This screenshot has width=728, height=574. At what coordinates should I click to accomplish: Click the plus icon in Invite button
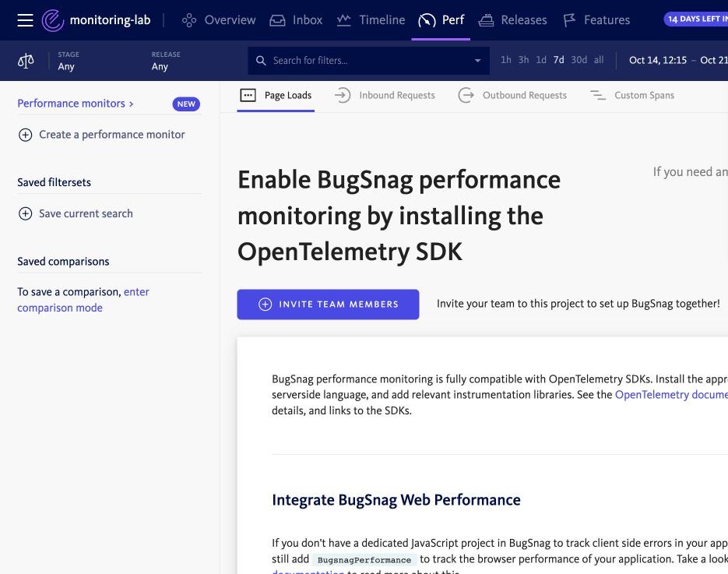[265, 305]
